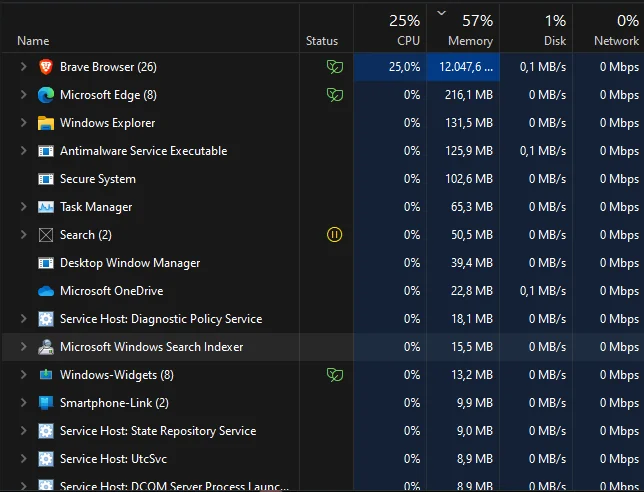644x492 pixels.
Task: Click Windows Explorer's 131,5 MB memory value
Action: point(469,123)
